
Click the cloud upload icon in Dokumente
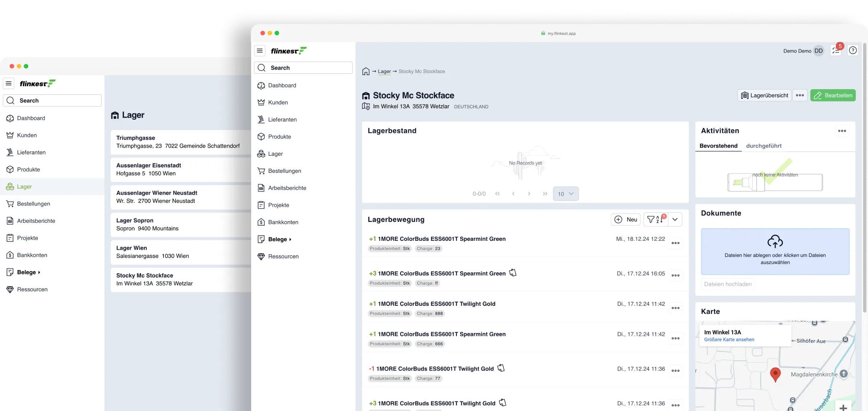pos(775,241)
